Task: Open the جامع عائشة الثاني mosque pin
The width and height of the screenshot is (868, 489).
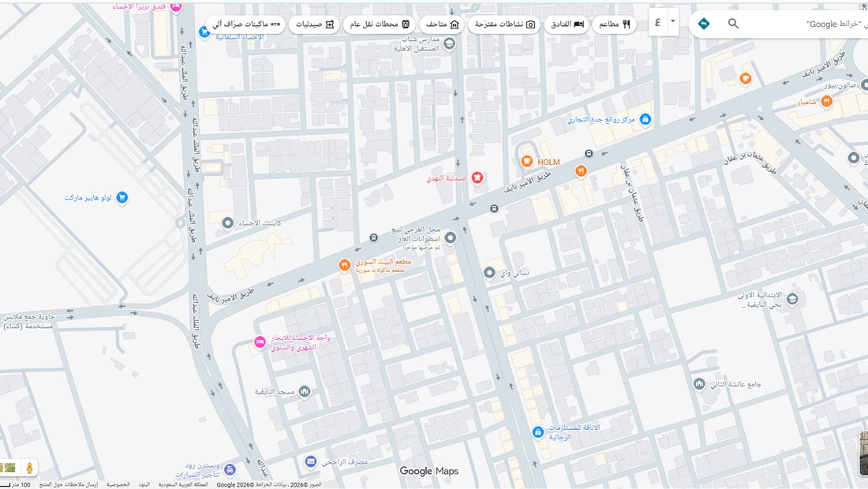Action: 699,384
